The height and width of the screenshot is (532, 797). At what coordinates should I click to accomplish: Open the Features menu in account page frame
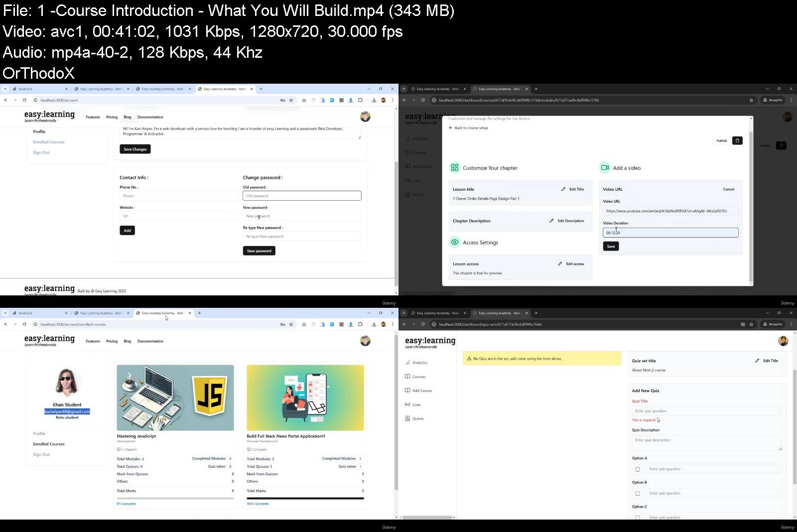tap(93, 117)
